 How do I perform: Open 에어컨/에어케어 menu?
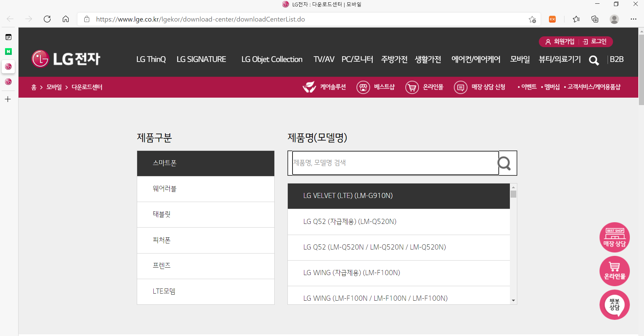pyautogui.click(x=476, y=59)
